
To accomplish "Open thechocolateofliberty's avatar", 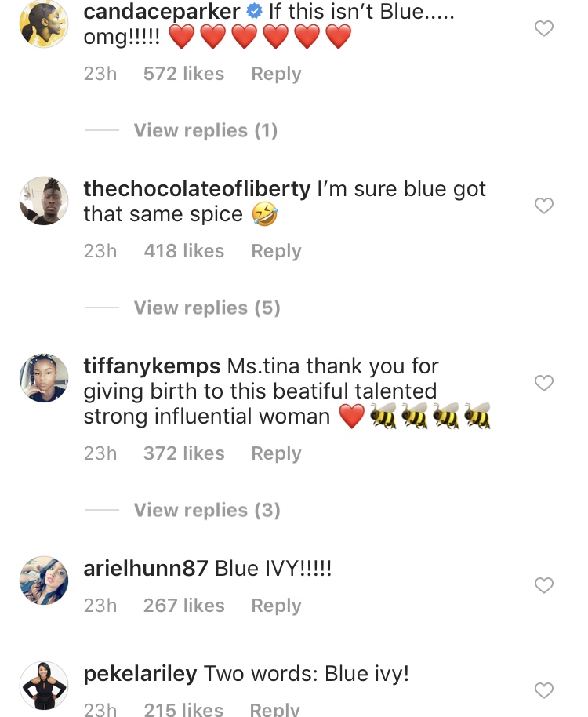I will pos(44,201).
